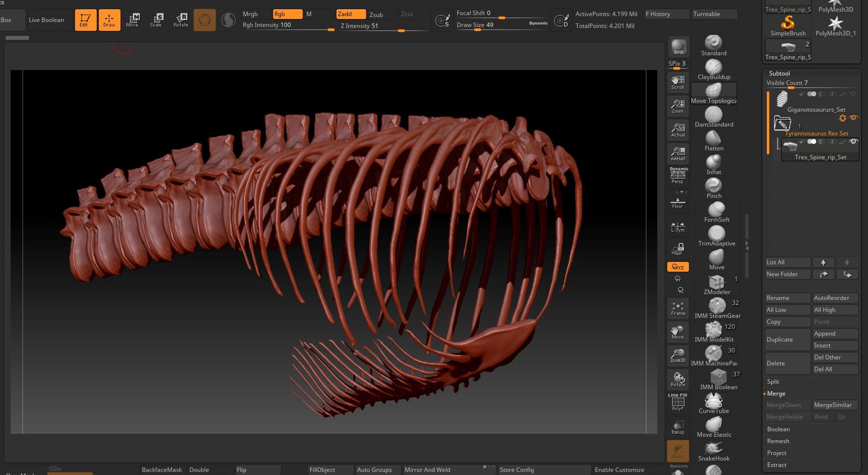
Task: Click the Append button
Action: tap(835, 334)
